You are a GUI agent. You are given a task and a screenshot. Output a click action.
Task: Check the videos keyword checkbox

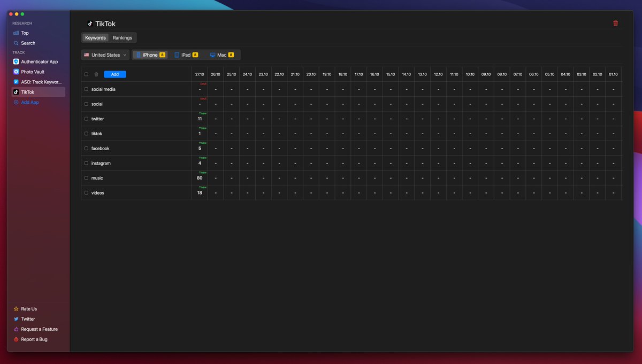coord(86,193)
